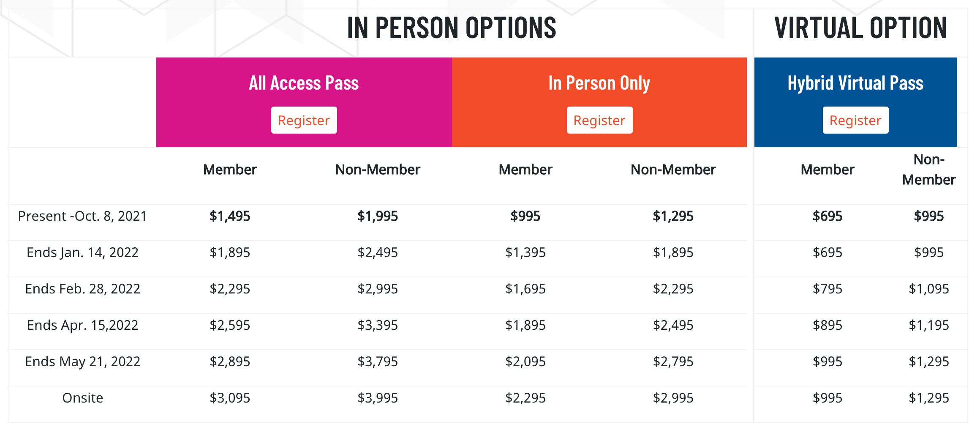Click Register under In Person Only

599,121
